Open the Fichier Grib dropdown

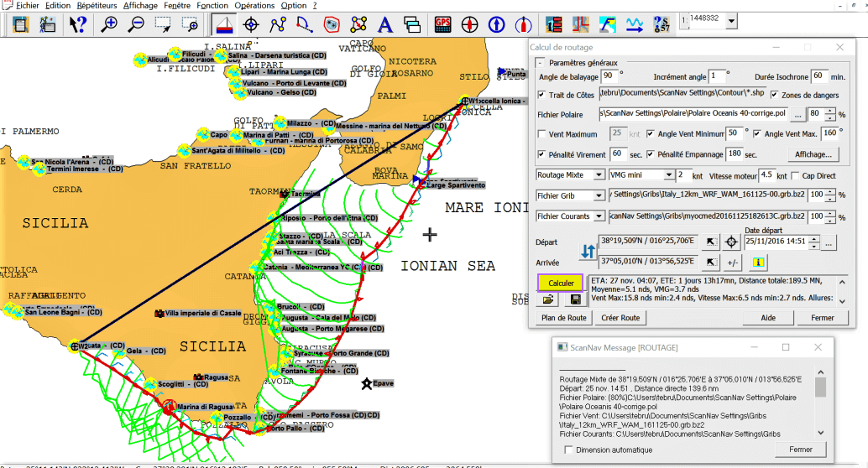point(599,195)
